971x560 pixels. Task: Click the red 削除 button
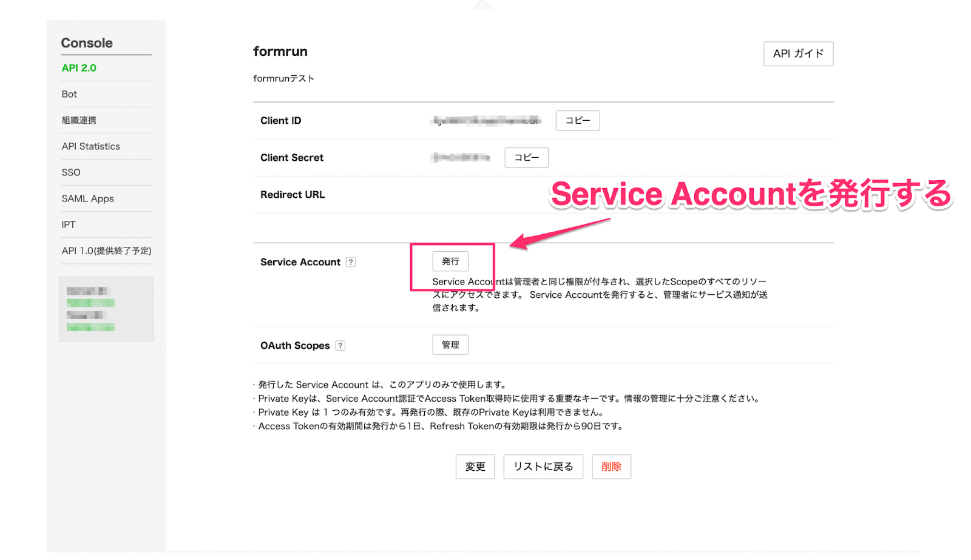[612, 467]
